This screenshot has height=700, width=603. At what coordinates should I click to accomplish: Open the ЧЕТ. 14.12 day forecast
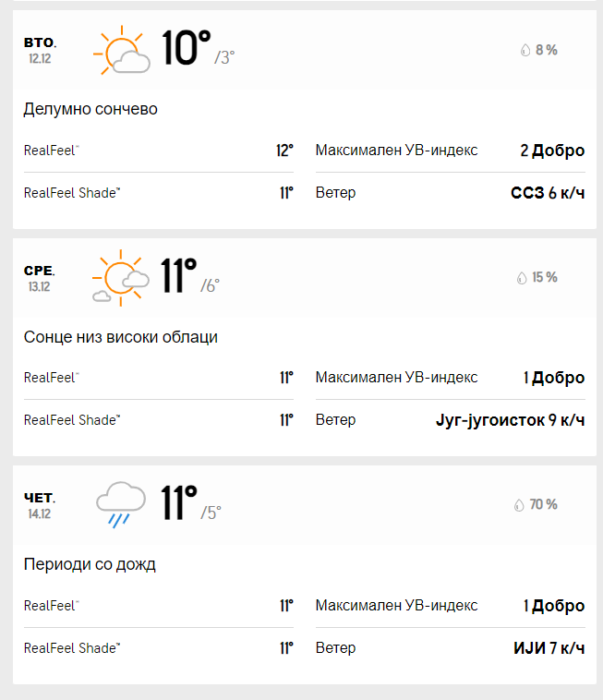[x=40, y=504]
